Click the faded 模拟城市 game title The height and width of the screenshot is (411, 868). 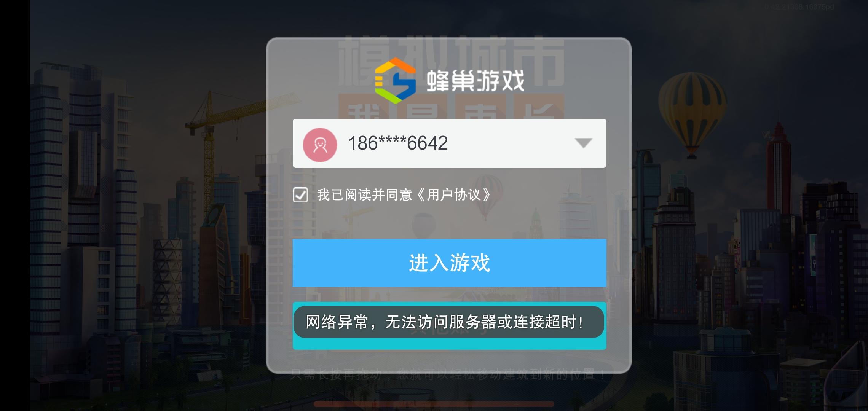(x=451, y=61)
